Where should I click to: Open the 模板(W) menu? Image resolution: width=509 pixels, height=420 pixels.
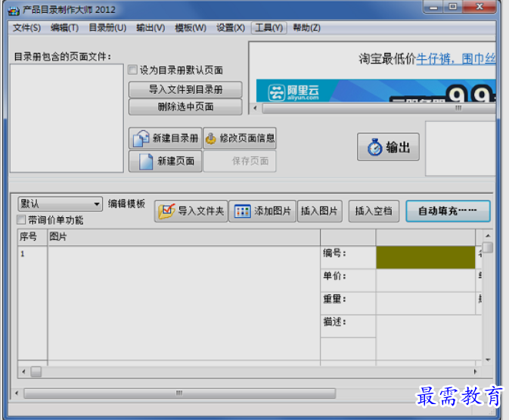pos(191,28)
